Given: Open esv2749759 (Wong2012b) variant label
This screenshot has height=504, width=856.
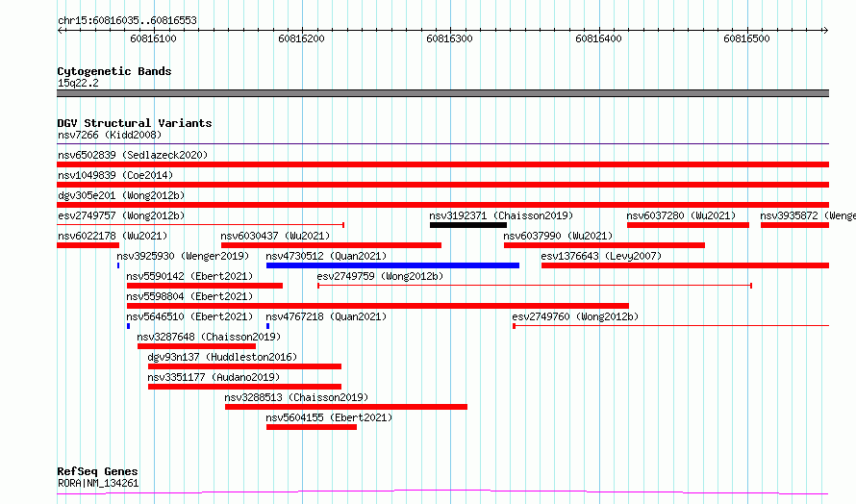Looking at the screenshot, I should 380,276.
